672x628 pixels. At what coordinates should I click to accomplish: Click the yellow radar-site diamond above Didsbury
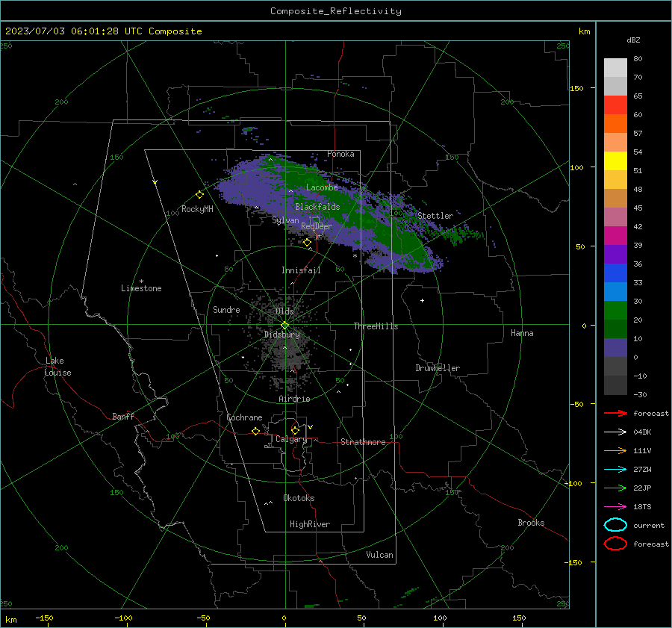click(x=284, y=326)
